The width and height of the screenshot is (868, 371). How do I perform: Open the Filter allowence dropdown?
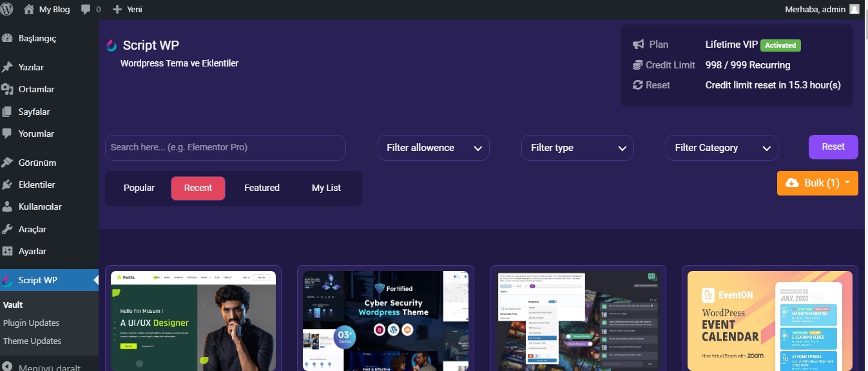pyautogui.click(x=434, y=148)
